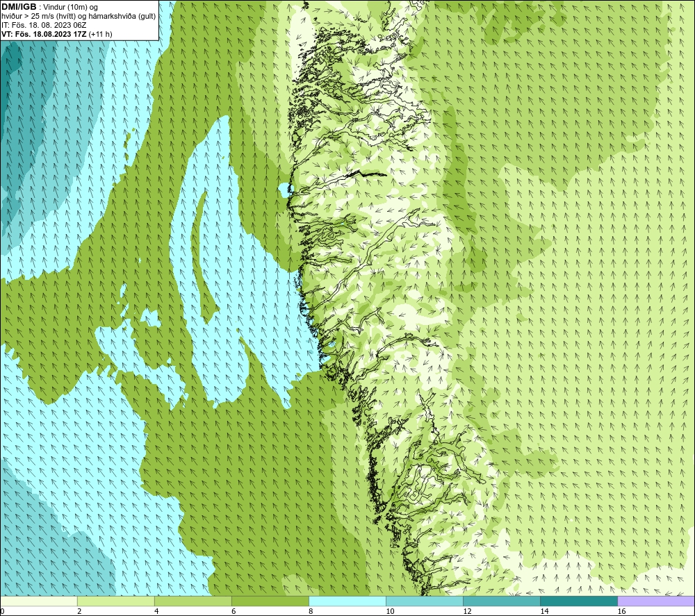Click the "(+11 h)" forecast offset text
This screenshot has width=695, height=616.
pyautogui.click(x=101, y=34)
